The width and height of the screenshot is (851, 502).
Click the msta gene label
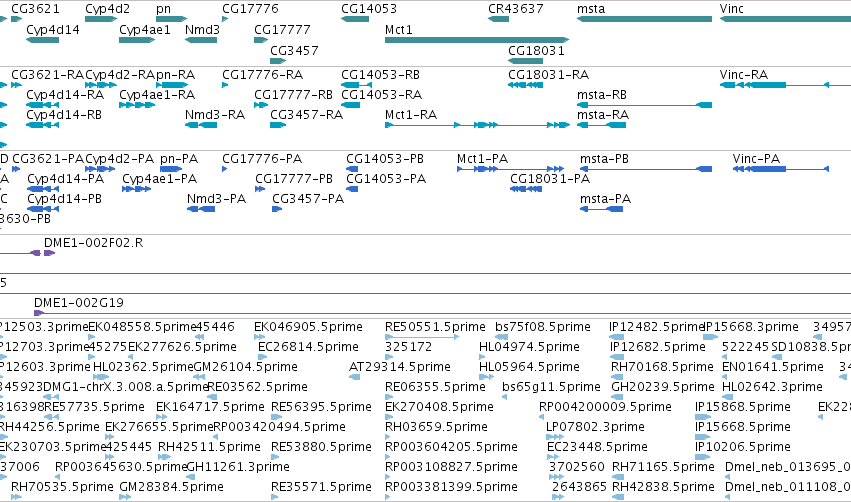pyautogui.click(x=591, y=9)
